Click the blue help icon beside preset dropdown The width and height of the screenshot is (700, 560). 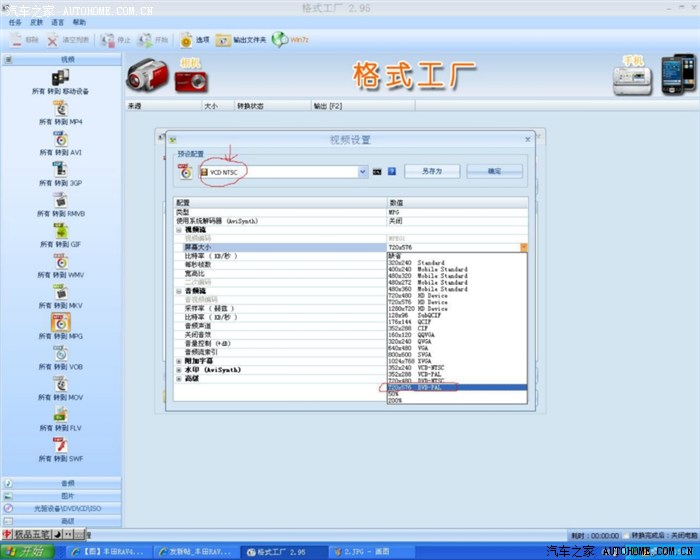click(392, 171)
